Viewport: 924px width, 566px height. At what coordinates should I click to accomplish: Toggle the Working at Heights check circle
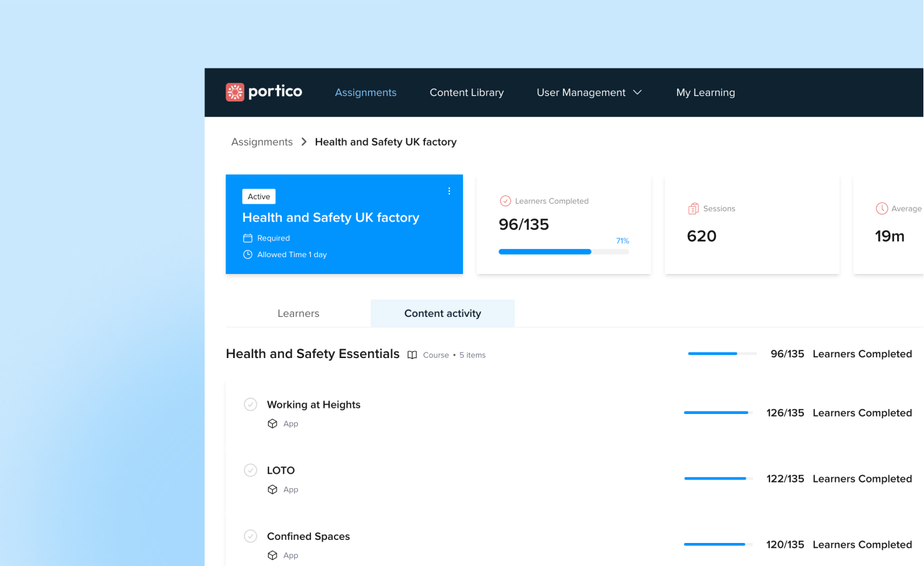point(250,405)
